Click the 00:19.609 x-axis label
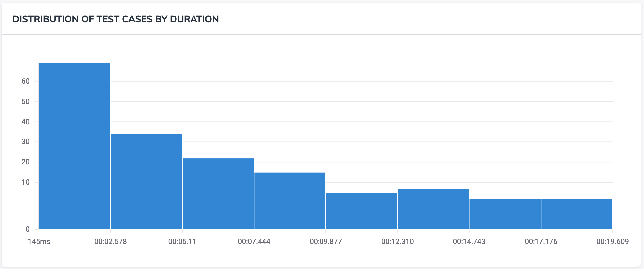644x269 pixels. click(612, 242)
